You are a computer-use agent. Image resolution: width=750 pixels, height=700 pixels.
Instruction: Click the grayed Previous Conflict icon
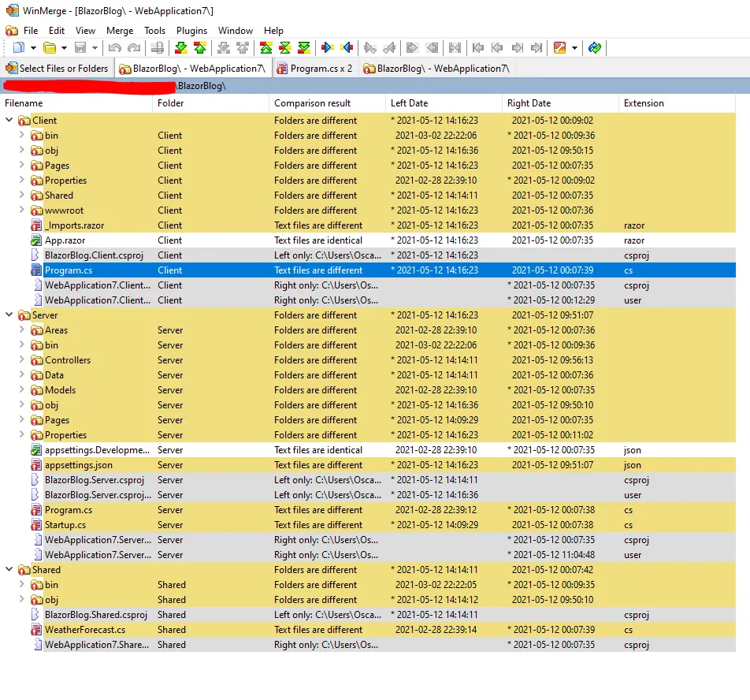(243, 47)
